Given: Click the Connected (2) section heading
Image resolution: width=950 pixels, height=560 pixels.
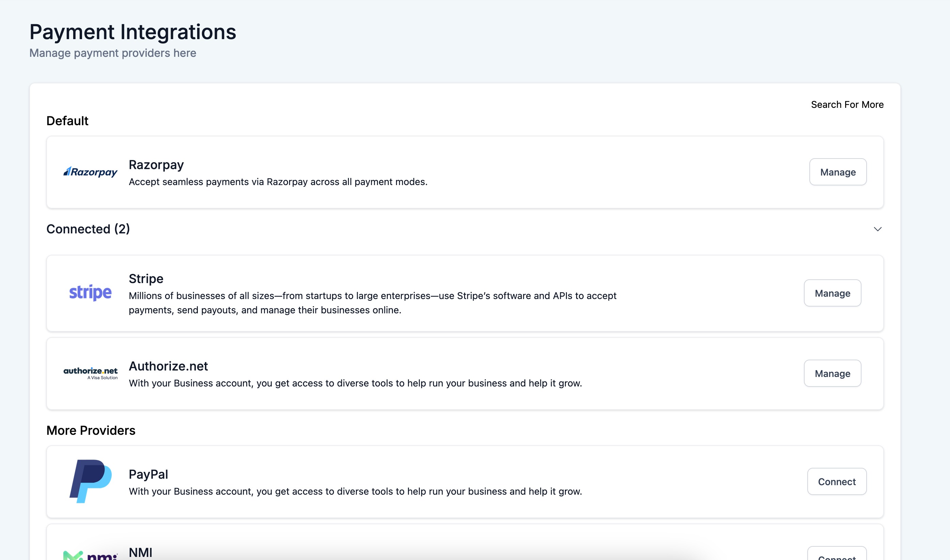Looking at the screenshot, I should (x=88, y=229).
